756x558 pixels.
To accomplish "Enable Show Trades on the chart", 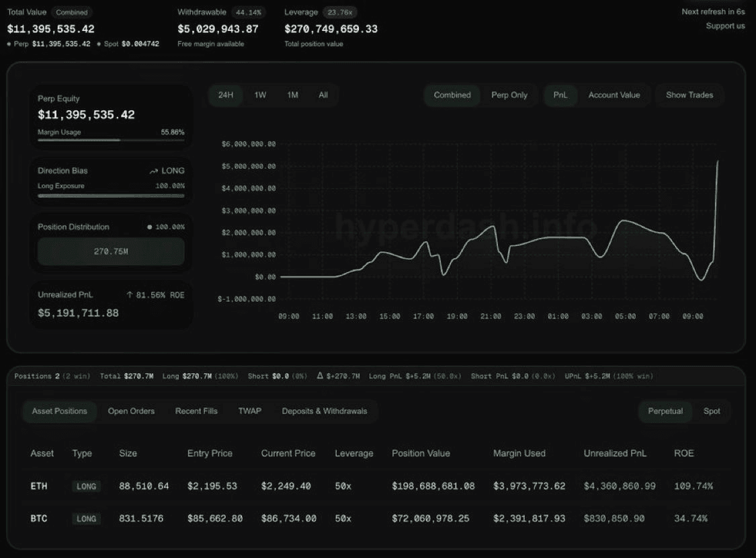I will click(689, 95).
